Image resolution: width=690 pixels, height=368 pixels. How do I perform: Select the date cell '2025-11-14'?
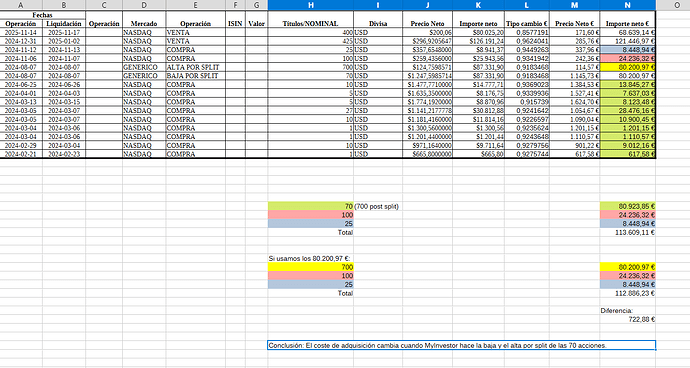click(x=21, y=33)
